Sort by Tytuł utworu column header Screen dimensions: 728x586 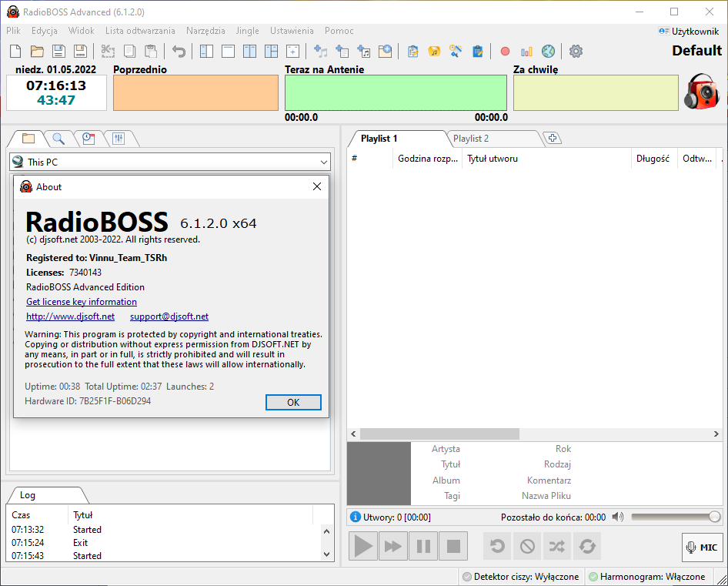pos(546,159)
